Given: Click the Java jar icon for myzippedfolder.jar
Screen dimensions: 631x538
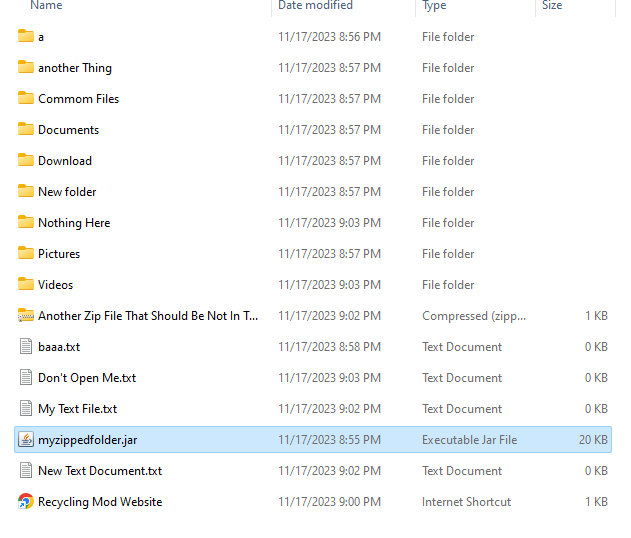Looking at the screenshot, I should pyautogui.click(x=26, y=440).
